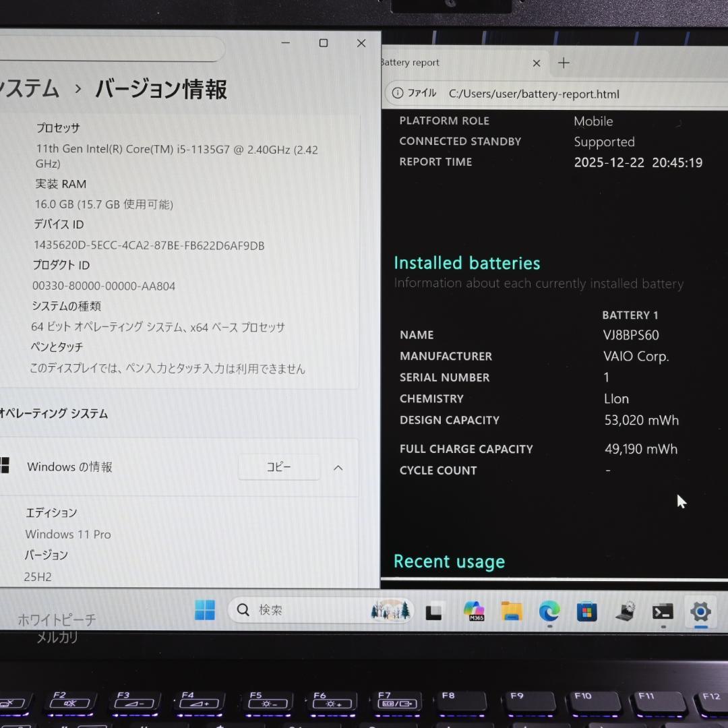Click the Windows logo next to Windows の情報

click(x=6, y=466)
